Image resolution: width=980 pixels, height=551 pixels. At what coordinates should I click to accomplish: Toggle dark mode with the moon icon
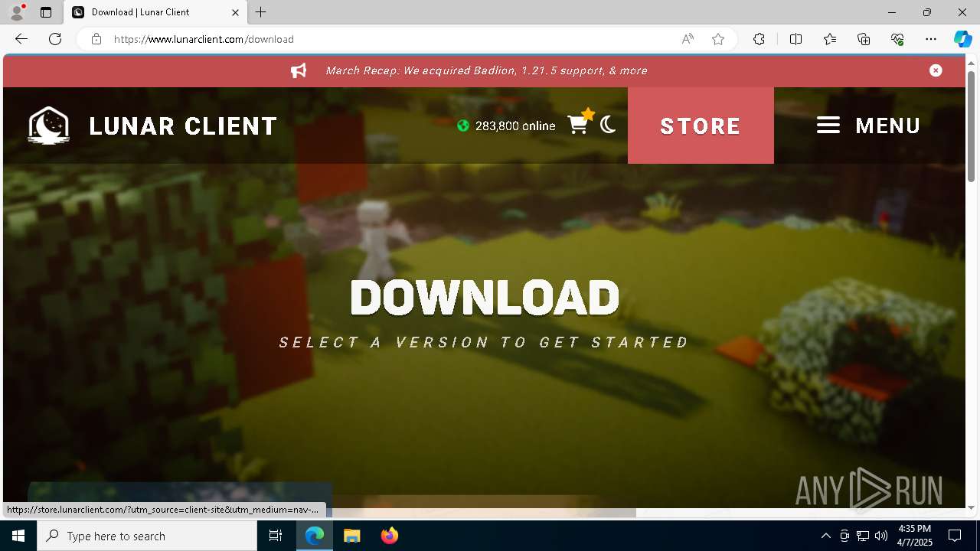pyautogui.click(x=609, y=125)
